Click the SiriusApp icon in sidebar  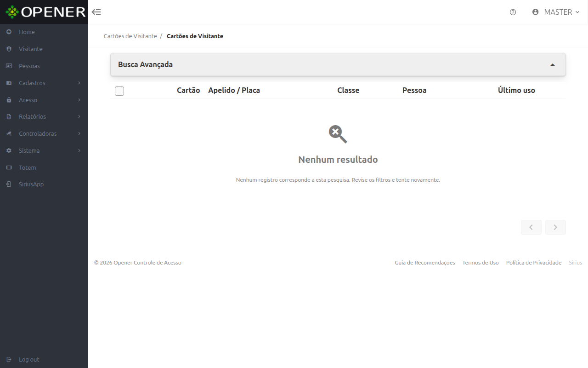coord(9,184)
